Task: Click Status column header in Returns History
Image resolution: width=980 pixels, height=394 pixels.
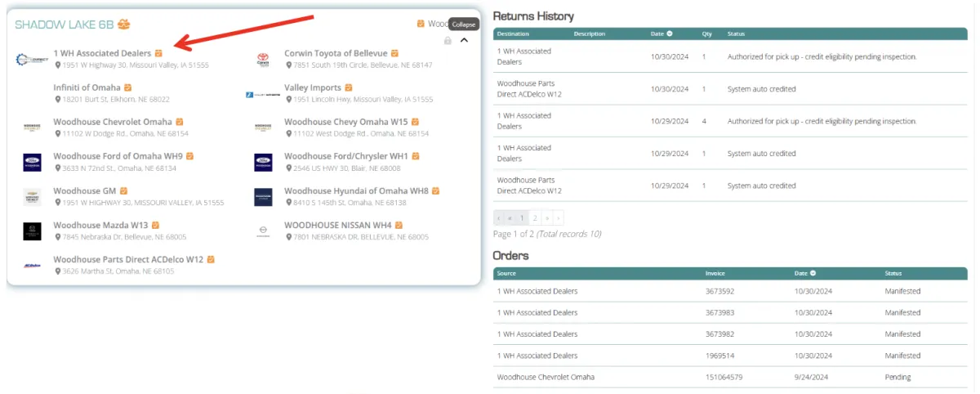Action: [737, 34]
